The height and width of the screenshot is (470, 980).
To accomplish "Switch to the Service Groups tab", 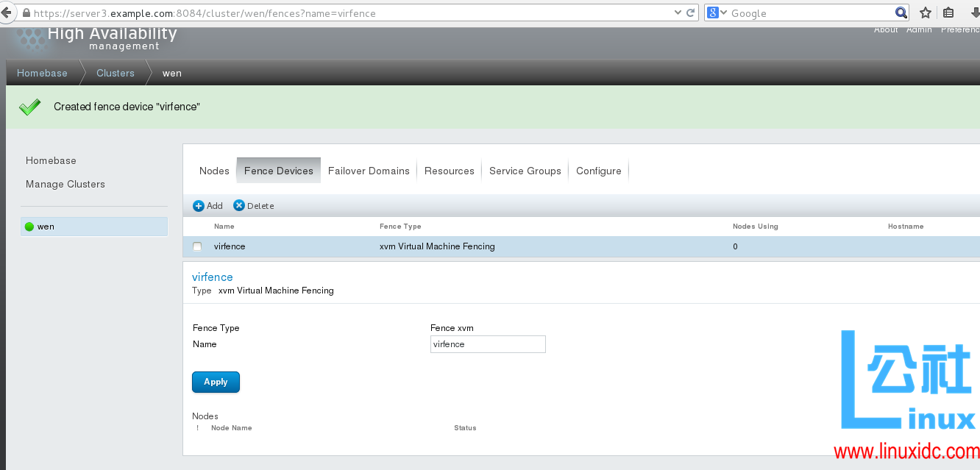I will [525, 170].
